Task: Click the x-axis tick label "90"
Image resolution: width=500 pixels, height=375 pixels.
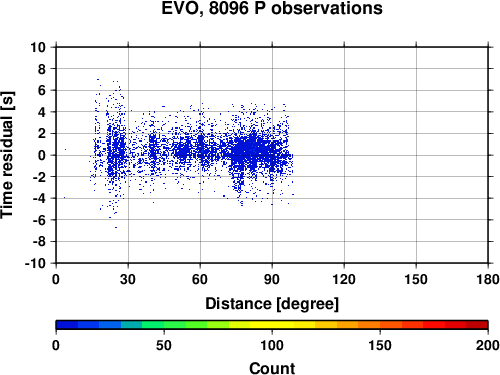Action: (x=272, y=279)
